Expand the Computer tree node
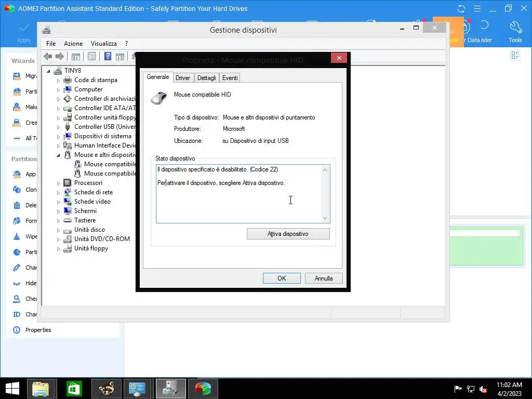Image resolution: width=532 pixels, height=399 pixels. (x=58, y=90)
